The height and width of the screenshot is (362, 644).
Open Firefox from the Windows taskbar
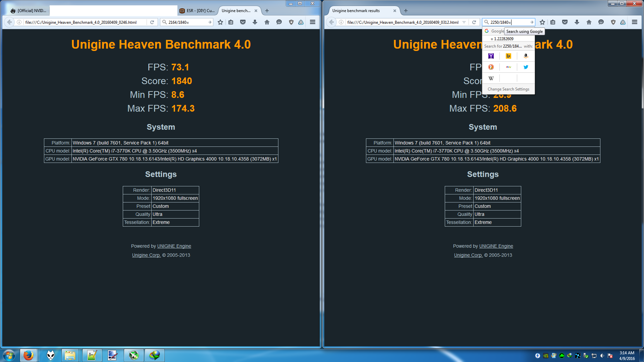point(29,355)
